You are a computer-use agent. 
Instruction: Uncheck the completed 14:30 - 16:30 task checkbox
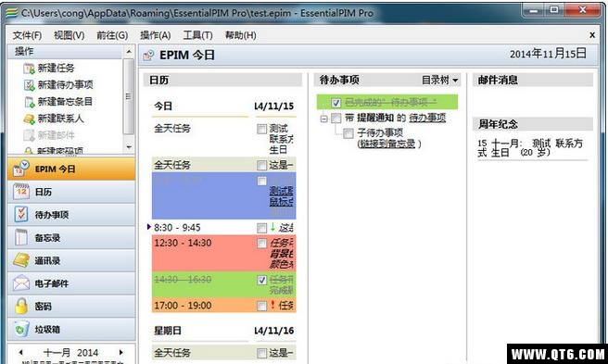pos(261,280)
